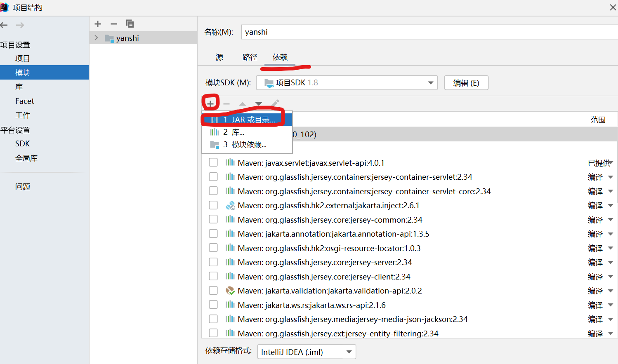Select the yanshi module row
The height and width of the screenshot is (364, 618).
tap(143, 38)
